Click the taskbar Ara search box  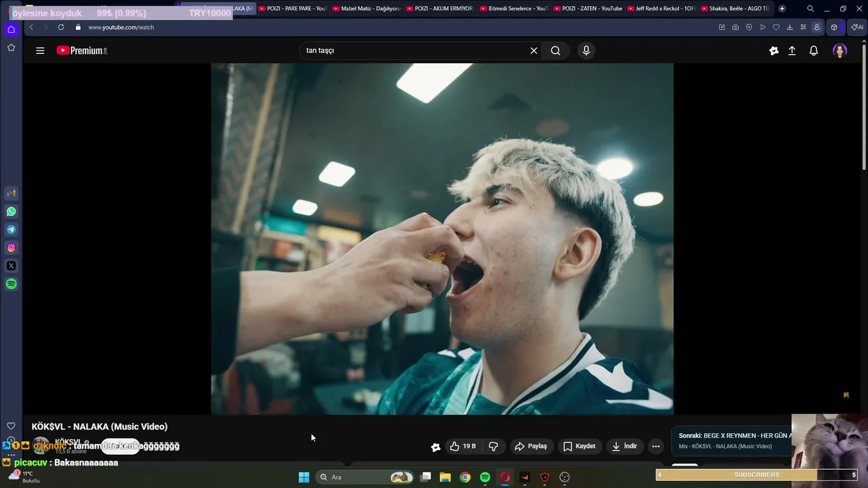[365, 477]
